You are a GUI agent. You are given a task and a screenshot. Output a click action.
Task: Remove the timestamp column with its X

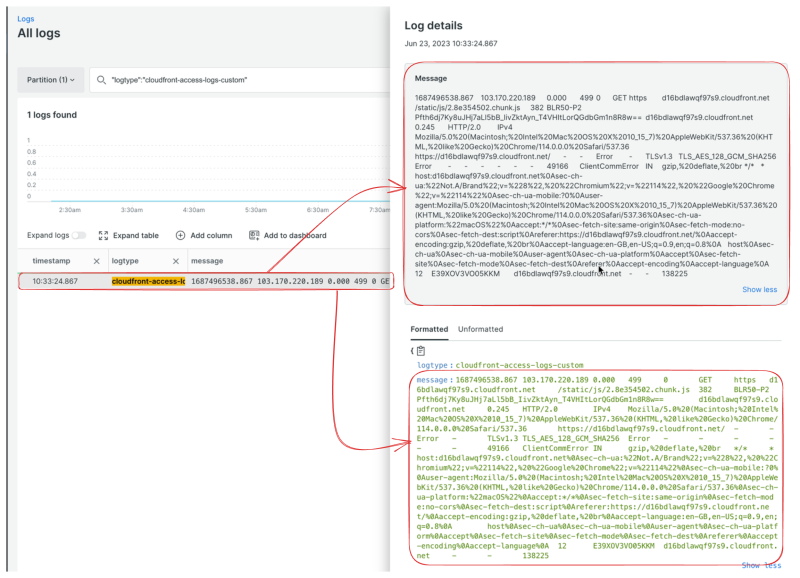(x=96, y=260)
